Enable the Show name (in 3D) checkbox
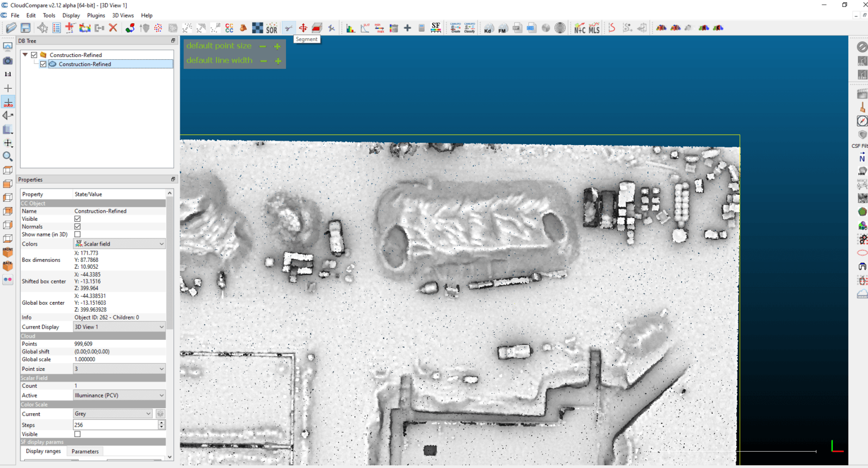Screen dimensions: 868x468 (77, 234)
